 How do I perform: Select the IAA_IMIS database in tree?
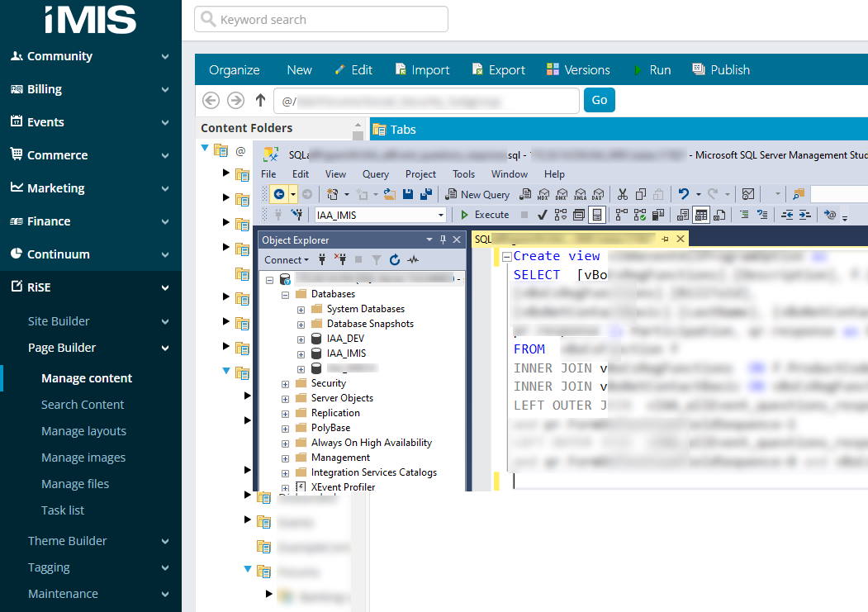(x=346, y=353)
